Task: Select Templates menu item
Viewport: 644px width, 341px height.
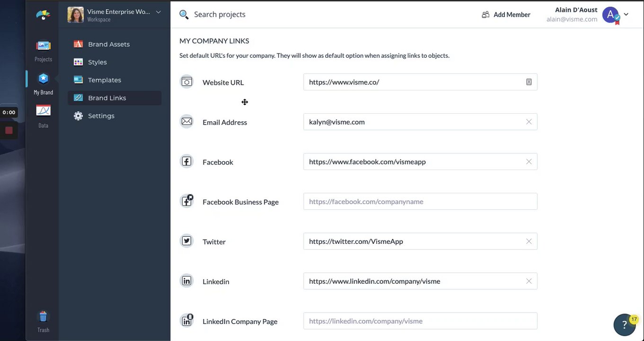Action: 105,80
